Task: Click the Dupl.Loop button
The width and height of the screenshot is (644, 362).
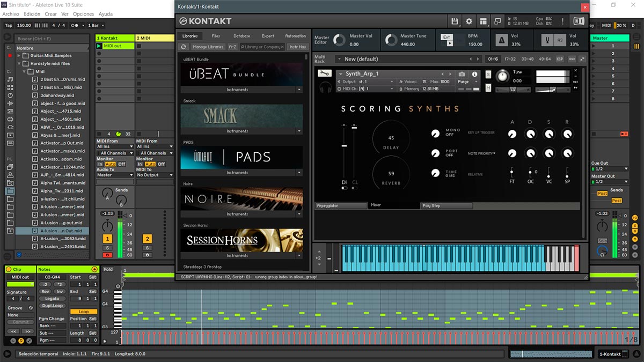Action: pyautogui.click(x=52, y=306)
